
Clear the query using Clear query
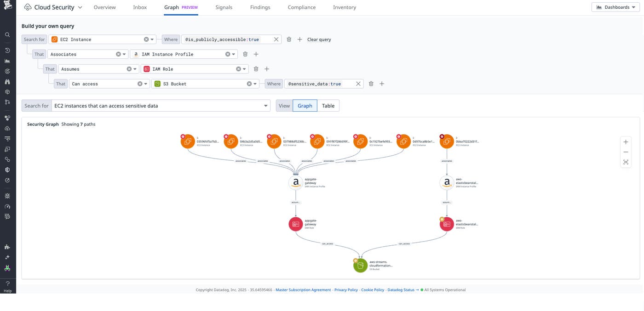click(x=319, y=39)
